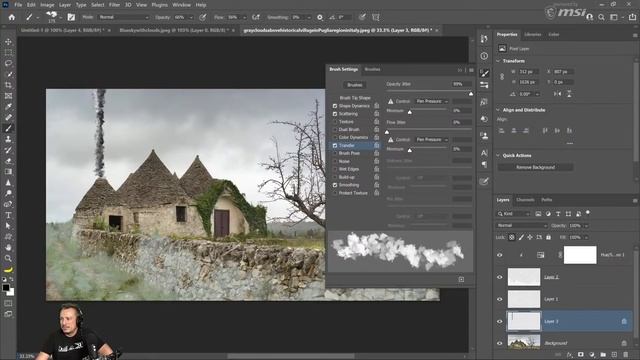Enable airbrush-style build-up effects
The height and width of the screenshot is (360, 640).
click(x=256, y=17)
